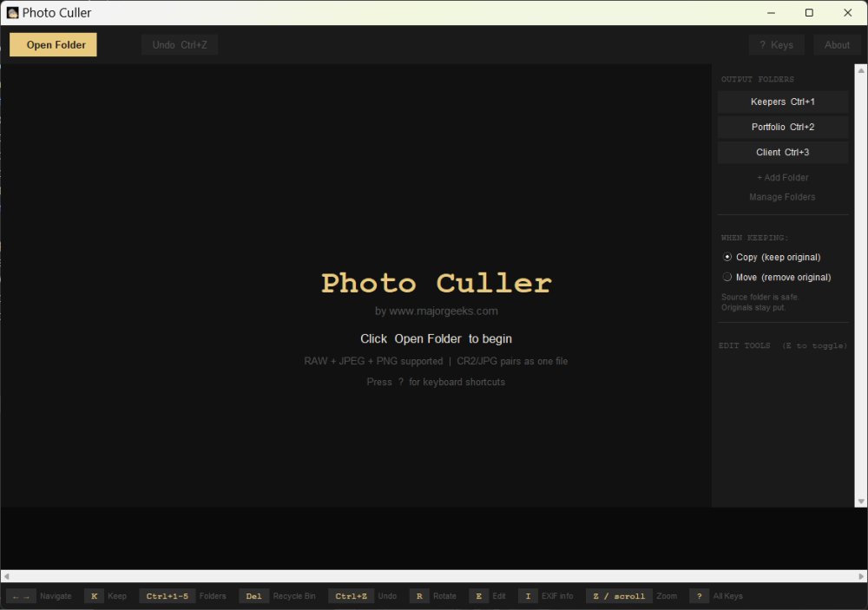The image size is (868, 610).
Task: Click the arrow Navigate key hint
Action: (39, 596)
